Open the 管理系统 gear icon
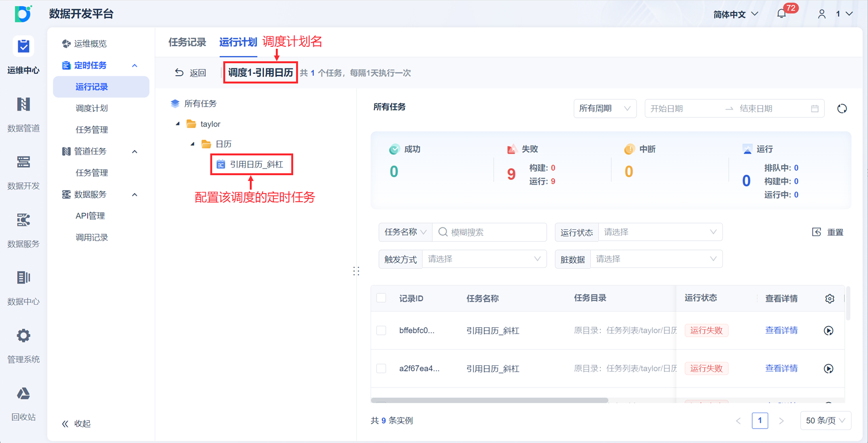Viewport: 868px width, 443px height. (x=23, y=335)
